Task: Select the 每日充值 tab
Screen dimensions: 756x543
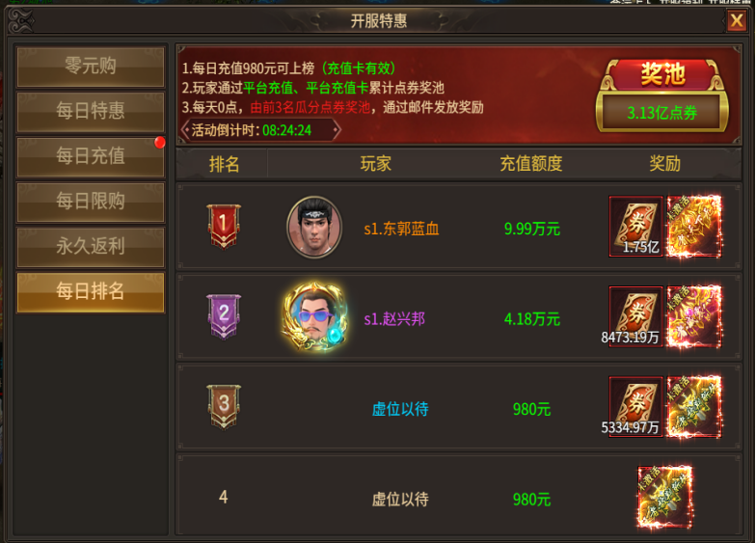Action: (91, 156)
